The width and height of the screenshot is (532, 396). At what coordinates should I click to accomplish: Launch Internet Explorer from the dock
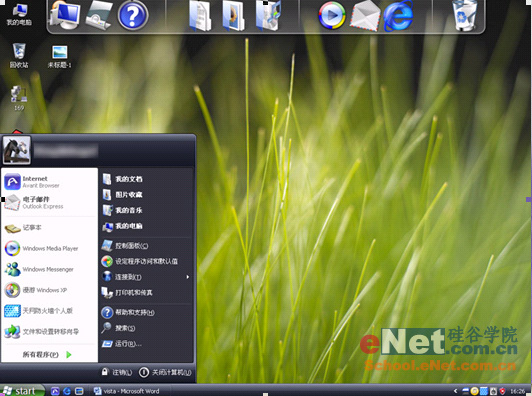click(x=398, y=16)
